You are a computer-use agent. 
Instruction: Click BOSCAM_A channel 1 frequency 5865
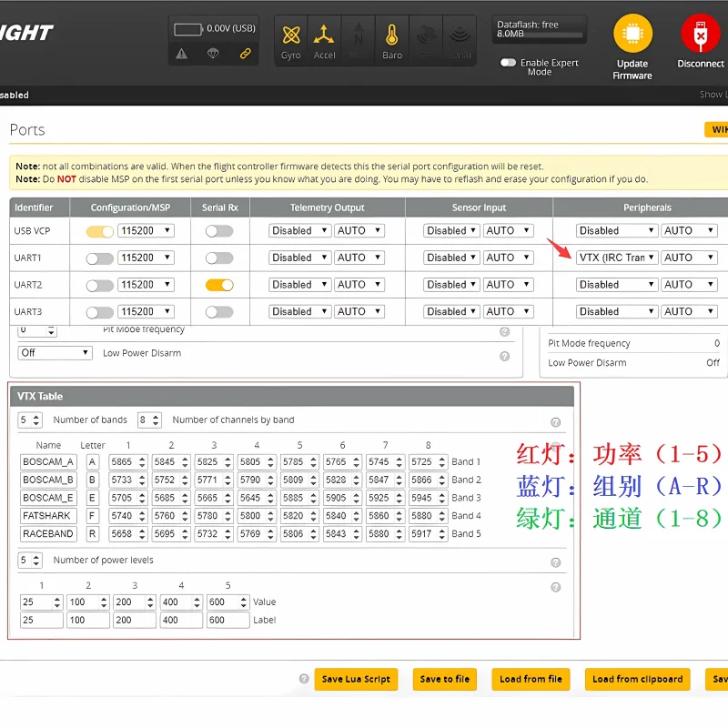(x=128, y=462)
